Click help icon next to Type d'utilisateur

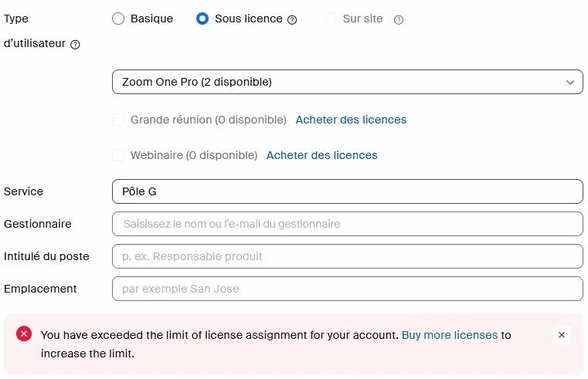[75, 45]
